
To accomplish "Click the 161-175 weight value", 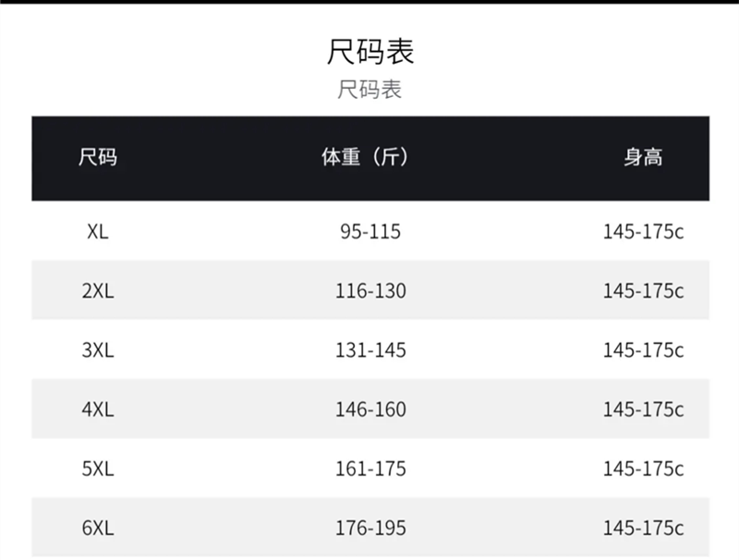I will pyautogui.click(x=370, y=469).
